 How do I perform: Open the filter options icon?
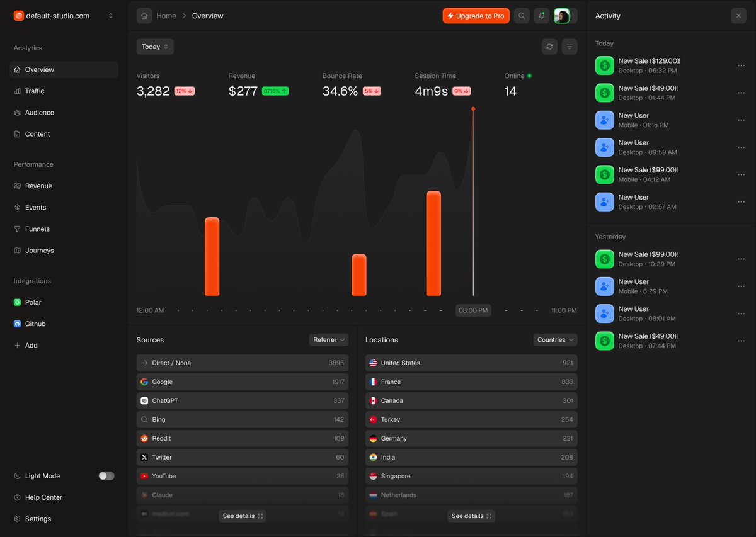pos(570,47)
